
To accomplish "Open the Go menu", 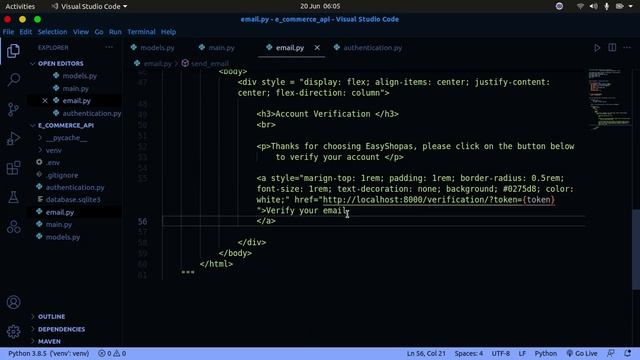I will coord(99,32).
